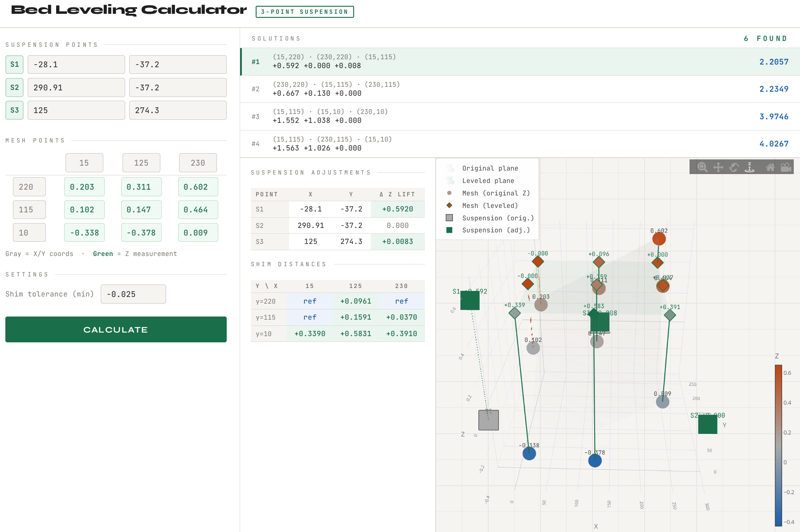Viewport: 800px width, 532px height.
Task: Click the S1 suspension point badge
Action: [x=15, y=65]
